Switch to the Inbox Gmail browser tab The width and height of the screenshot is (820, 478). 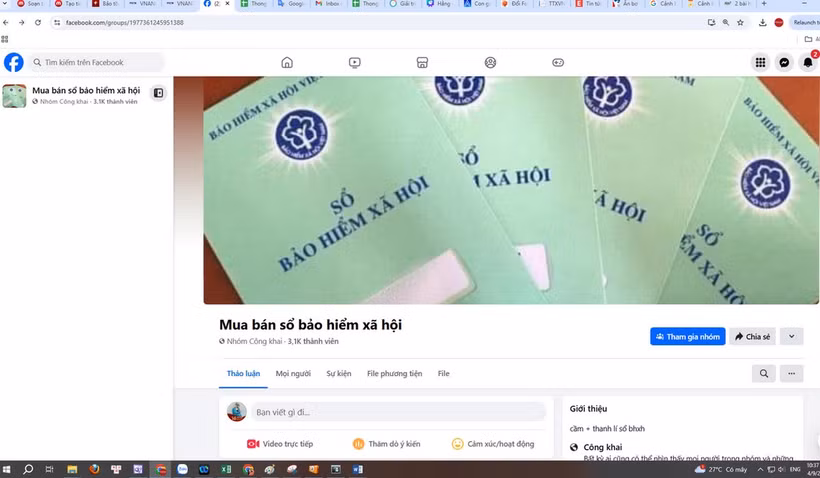[327, 4]
